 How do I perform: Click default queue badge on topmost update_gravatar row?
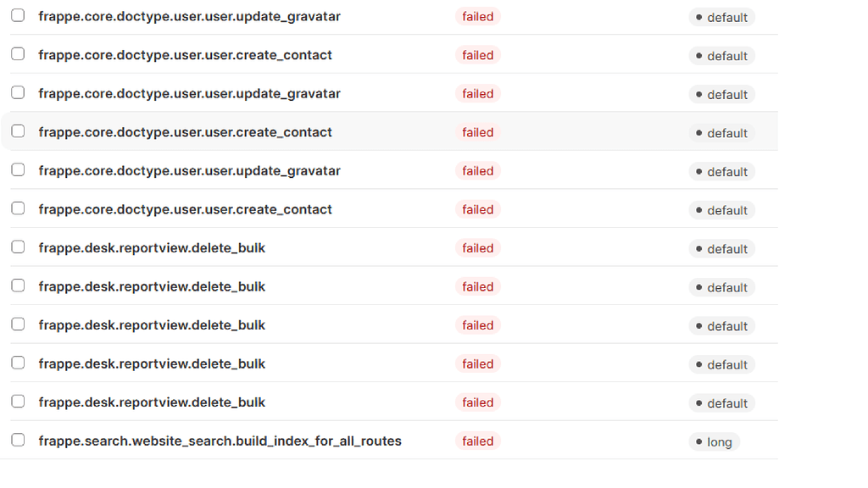(721, 18)
